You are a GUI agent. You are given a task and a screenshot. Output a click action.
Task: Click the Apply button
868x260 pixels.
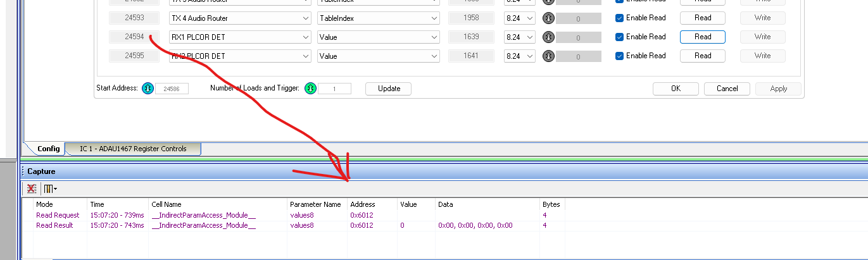point(779,89)
